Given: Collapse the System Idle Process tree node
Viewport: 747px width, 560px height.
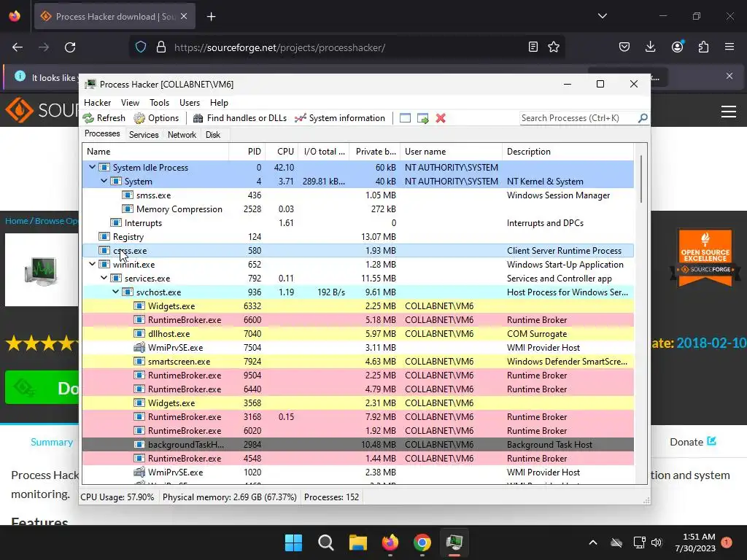Looking at the screenshot, I should tap(92, 167).
